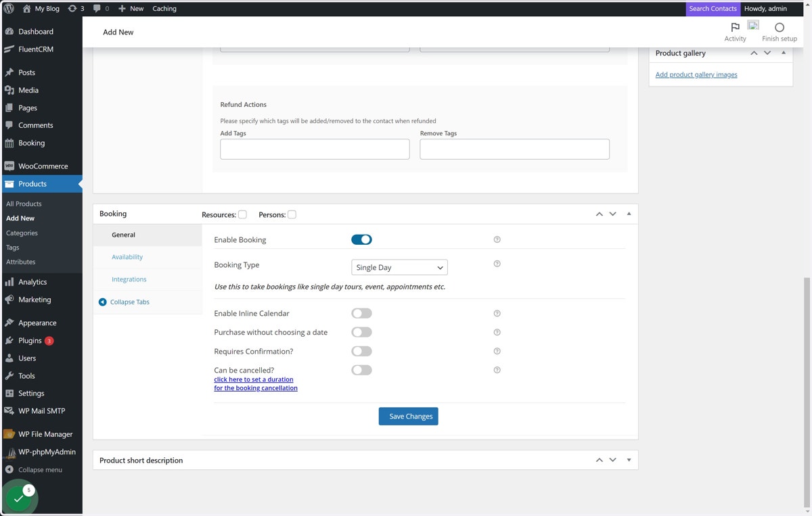
Task: Enable the Can be cancelled toggle
Action: pyautogui.click(x=361, y=370)
